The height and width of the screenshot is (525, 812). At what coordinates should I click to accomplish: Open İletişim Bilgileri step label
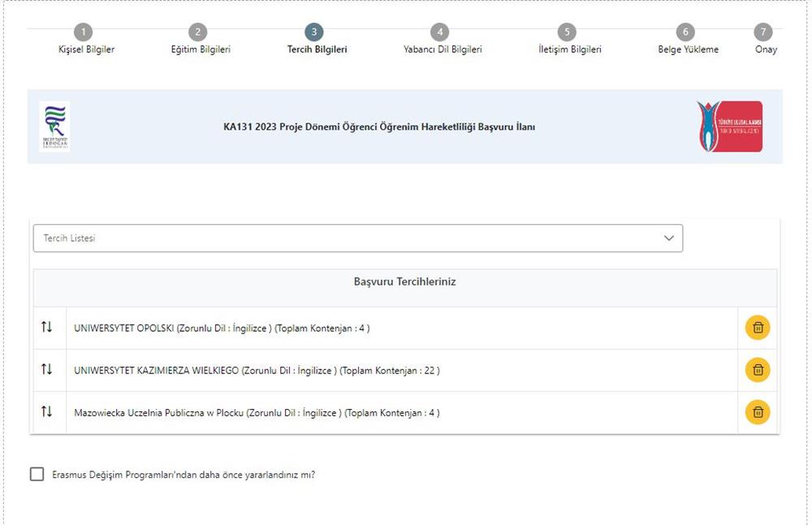pos(570,49)
